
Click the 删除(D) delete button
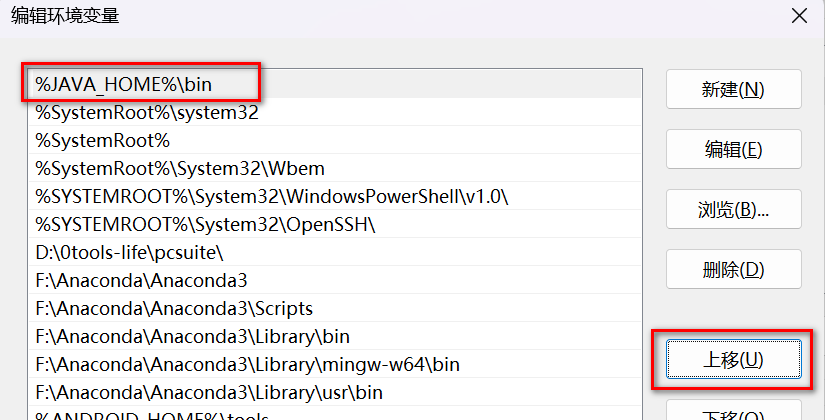733,269
